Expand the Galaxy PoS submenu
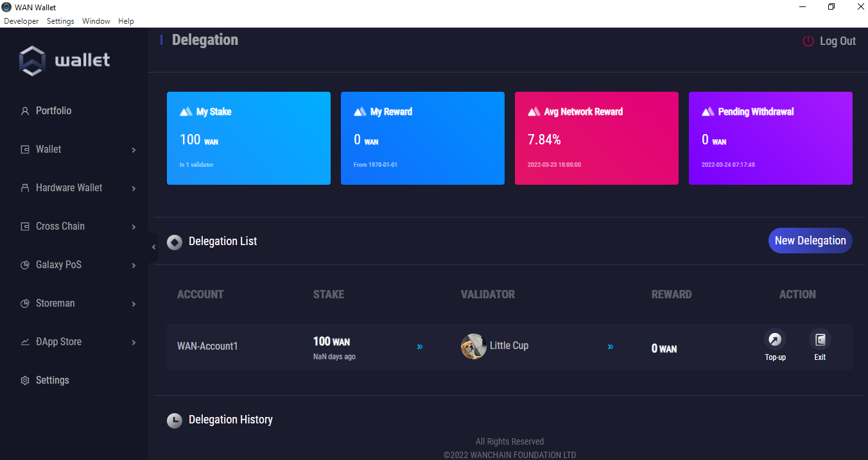868x460 pixels. pyautogui.click(x=134, y=266)
